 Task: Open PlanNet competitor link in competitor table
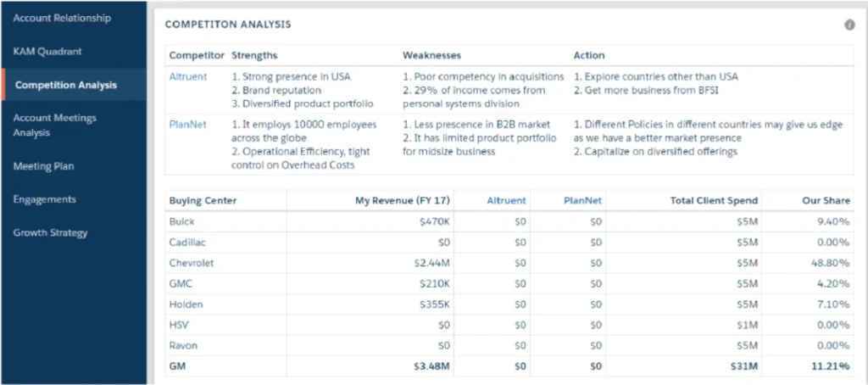[187, 125]
